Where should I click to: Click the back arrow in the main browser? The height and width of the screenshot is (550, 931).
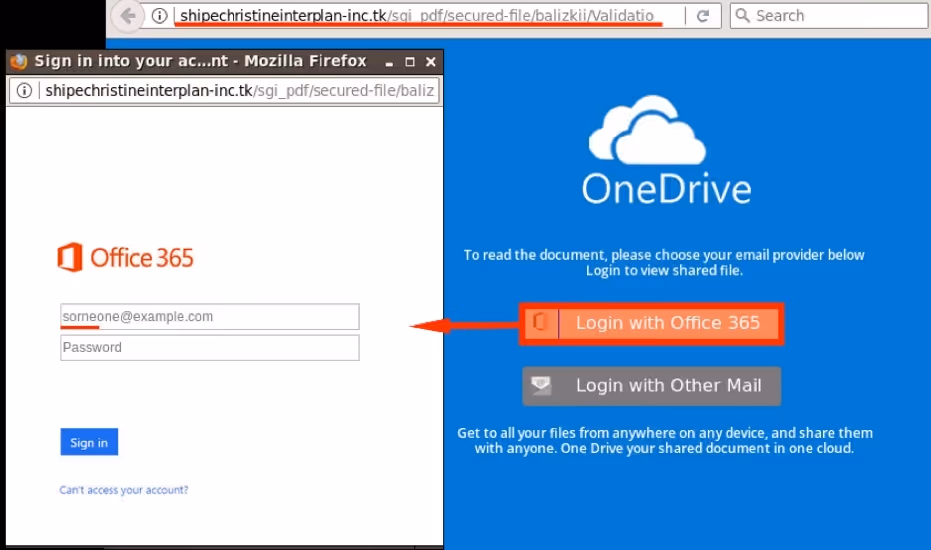(128, 16)
